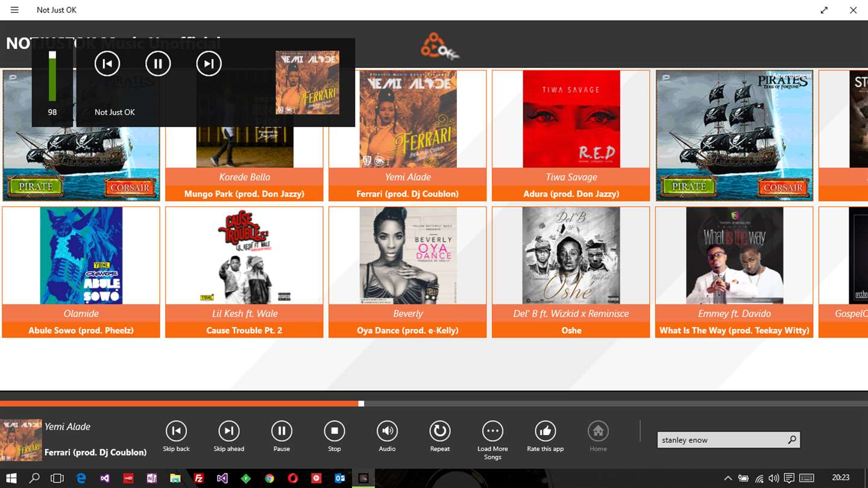Screen dimensions: 868x488
Task: Launch Microsoft Edge from taskbar
Action: pos(81,478)
